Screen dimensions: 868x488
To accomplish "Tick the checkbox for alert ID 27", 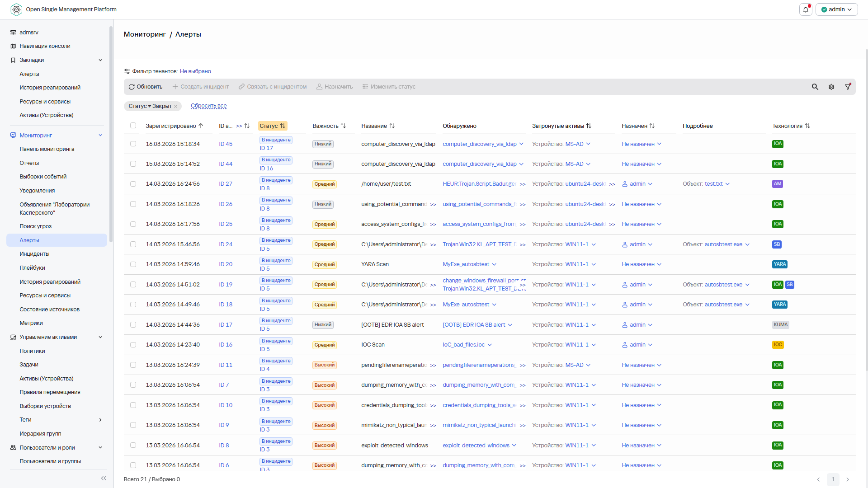I will pyautogui.click(x=133, y=184).
